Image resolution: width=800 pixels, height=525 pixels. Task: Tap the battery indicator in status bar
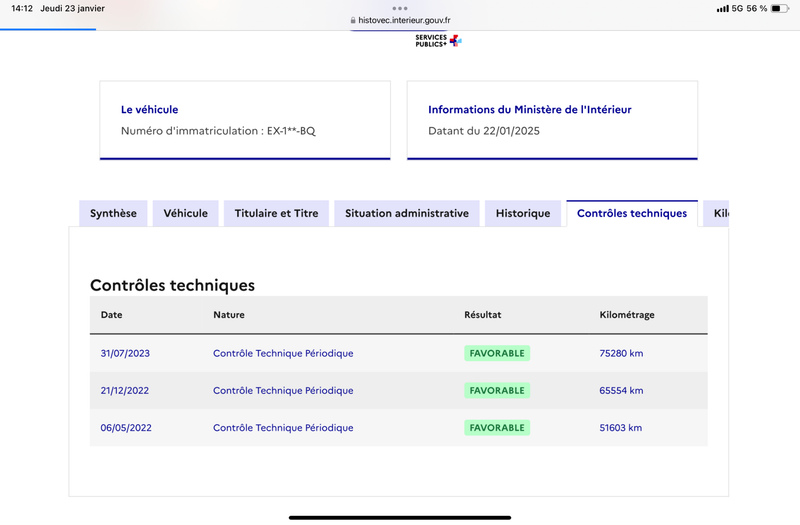[x=780, y=8]
